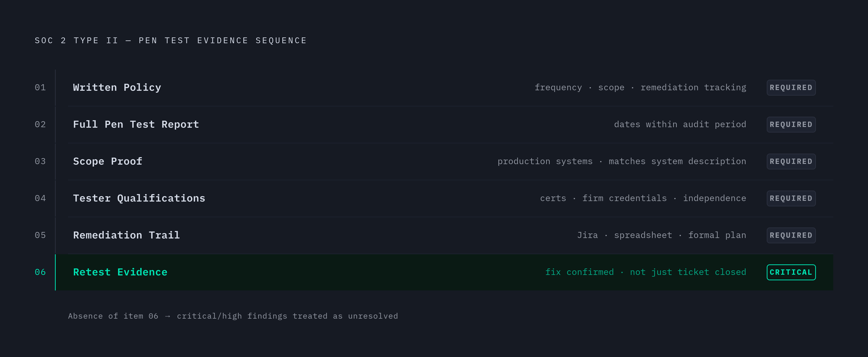
Task: Select the 'Full Pen Test Report' row title
Action: (x=136, y=125)
